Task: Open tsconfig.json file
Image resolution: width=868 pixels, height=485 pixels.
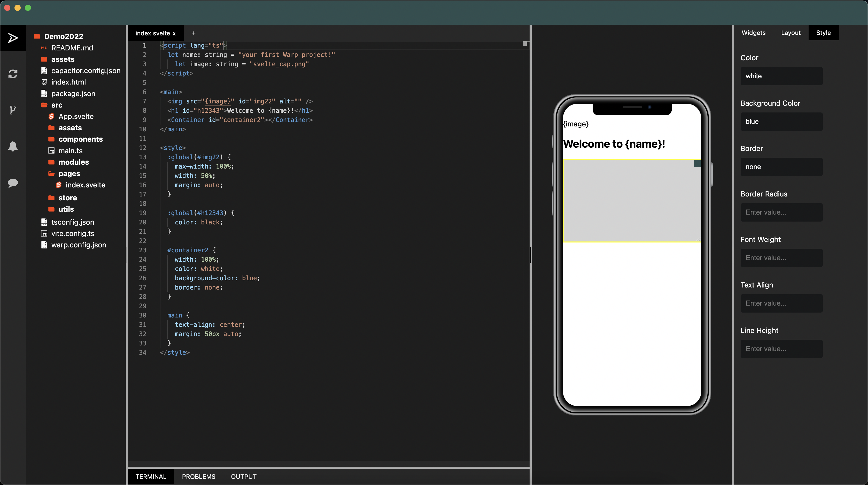Action: point(72,222)
